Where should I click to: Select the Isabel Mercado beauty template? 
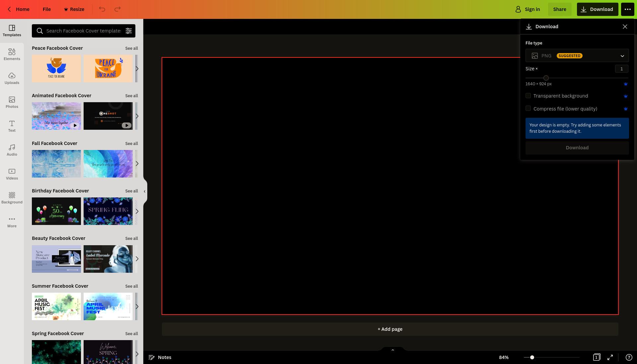[108, 259]
